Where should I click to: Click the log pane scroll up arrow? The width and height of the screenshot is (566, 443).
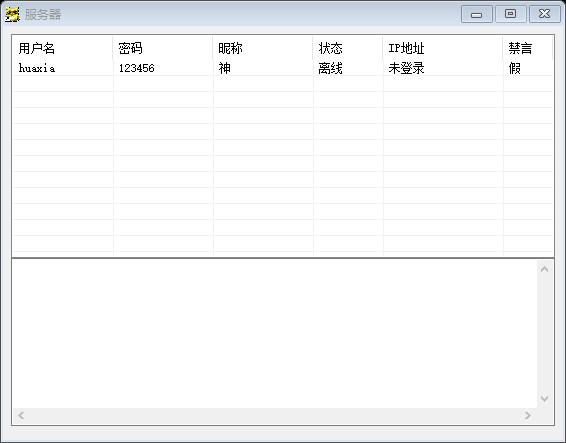(x=545, y=269)
